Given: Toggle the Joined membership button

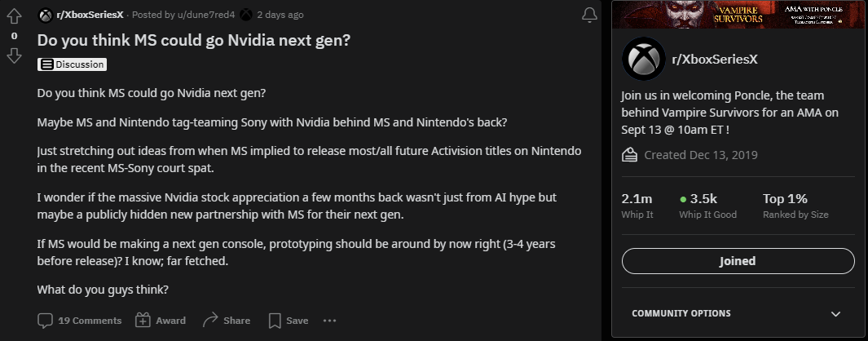Looking at the screenshot, I should (738, 261).
